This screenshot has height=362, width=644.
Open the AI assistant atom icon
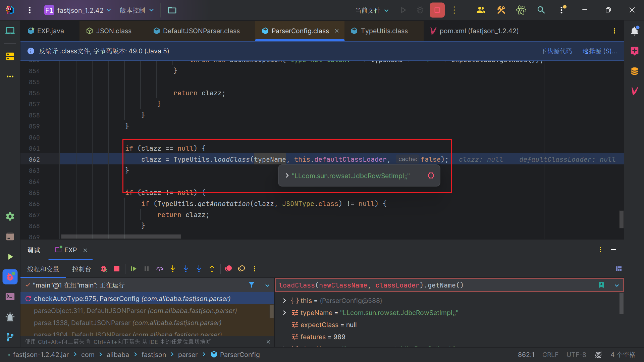521,10
